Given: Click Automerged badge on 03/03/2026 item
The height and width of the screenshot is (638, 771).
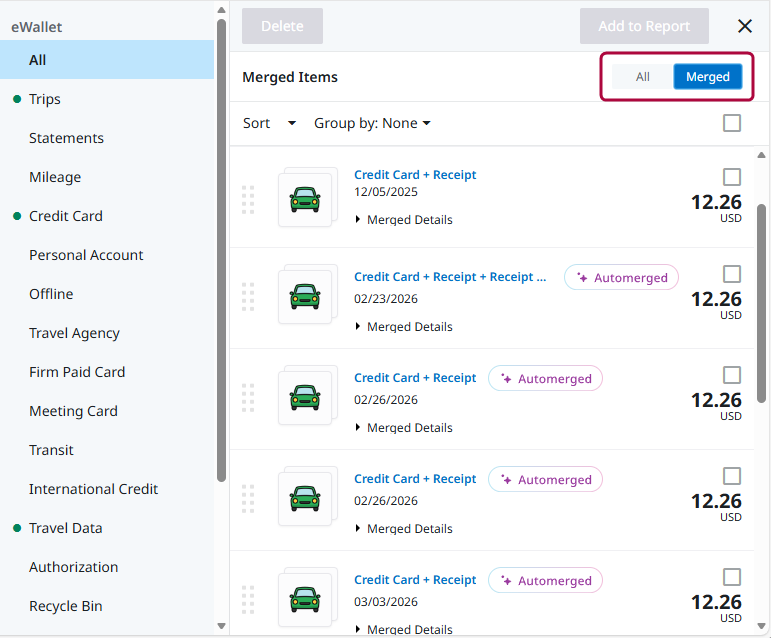Looking at the screenshot, I should click(545, 581).
